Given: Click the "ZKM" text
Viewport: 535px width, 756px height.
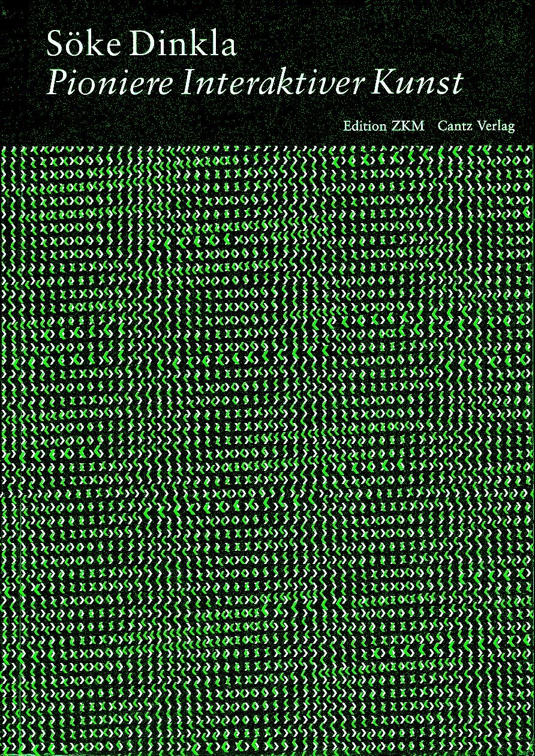Looking at the screenshot, I should pos(409,127).
